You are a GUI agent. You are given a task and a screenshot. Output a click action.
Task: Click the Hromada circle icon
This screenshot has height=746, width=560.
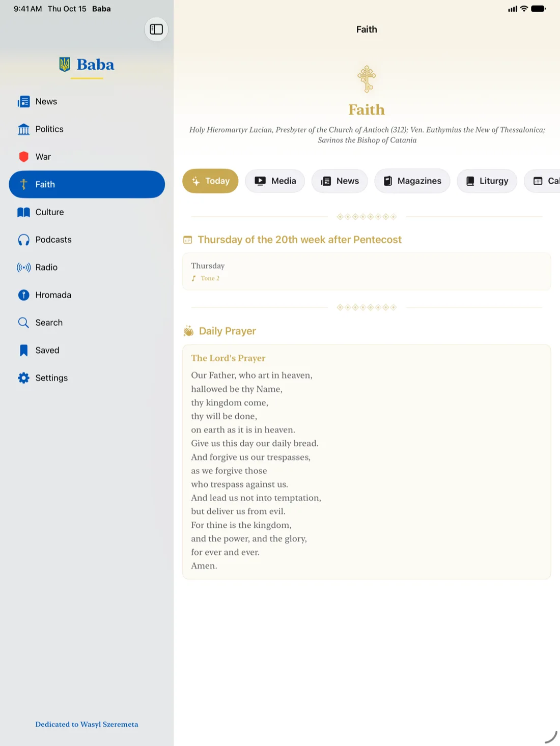23,295
